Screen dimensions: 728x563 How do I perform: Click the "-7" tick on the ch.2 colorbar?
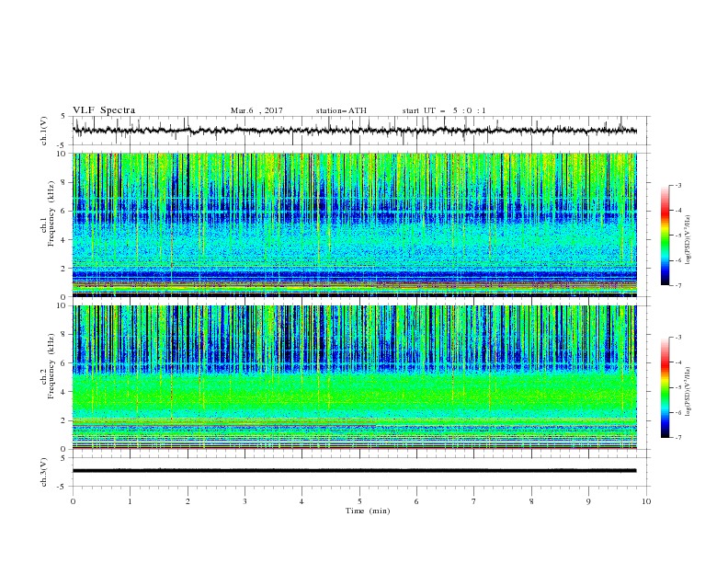677,437
